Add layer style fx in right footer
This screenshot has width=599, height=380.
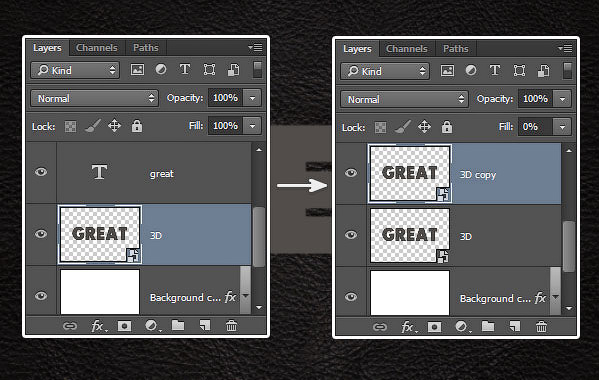coord(408,327)
